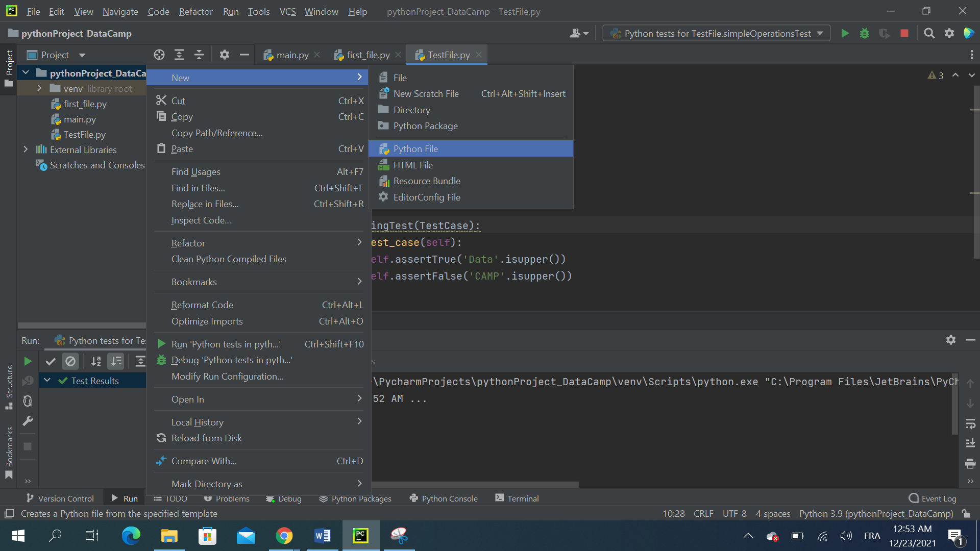Expand the venv library root folder

pyautogui.click(x=39, y=88)
